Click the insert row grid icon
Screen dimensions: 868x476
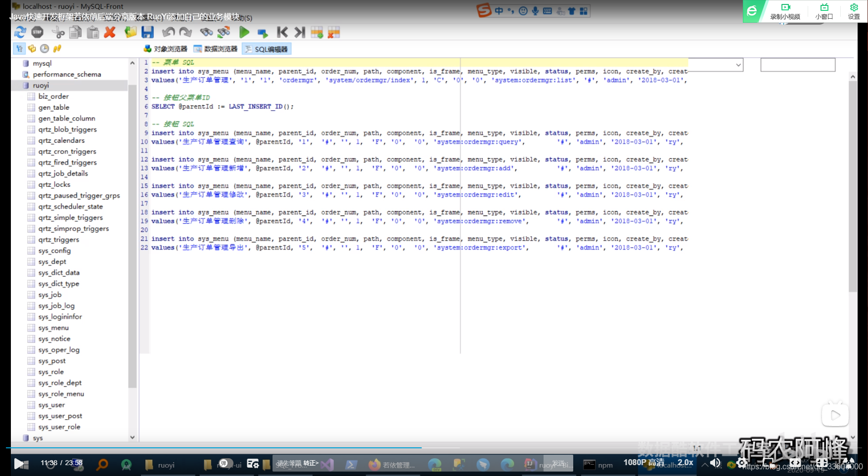pos(317,33)
